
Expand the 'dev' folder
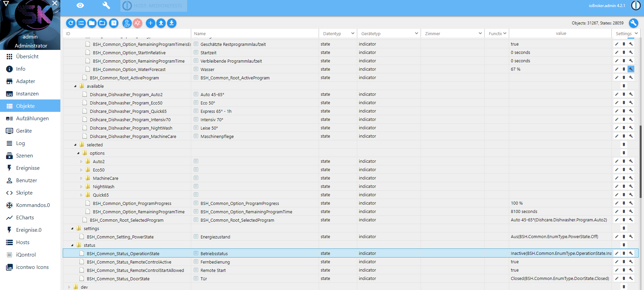click(x=69, y=287)
